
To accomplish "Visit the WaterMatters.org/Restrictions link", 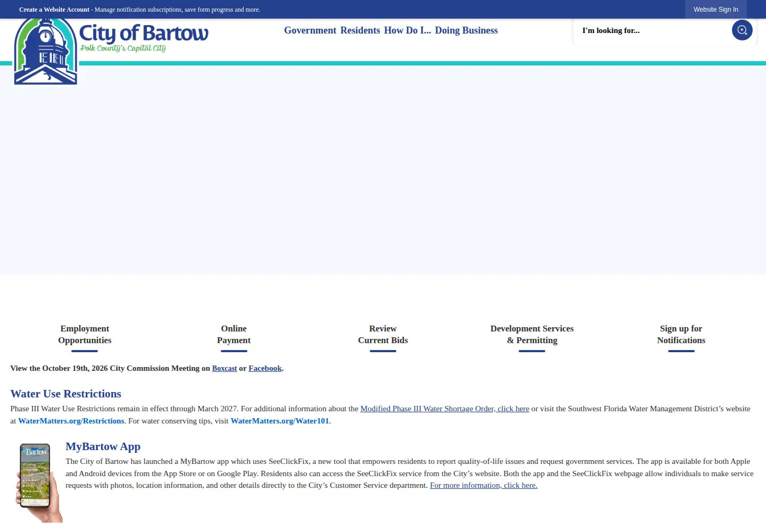I will click(71, 421).
